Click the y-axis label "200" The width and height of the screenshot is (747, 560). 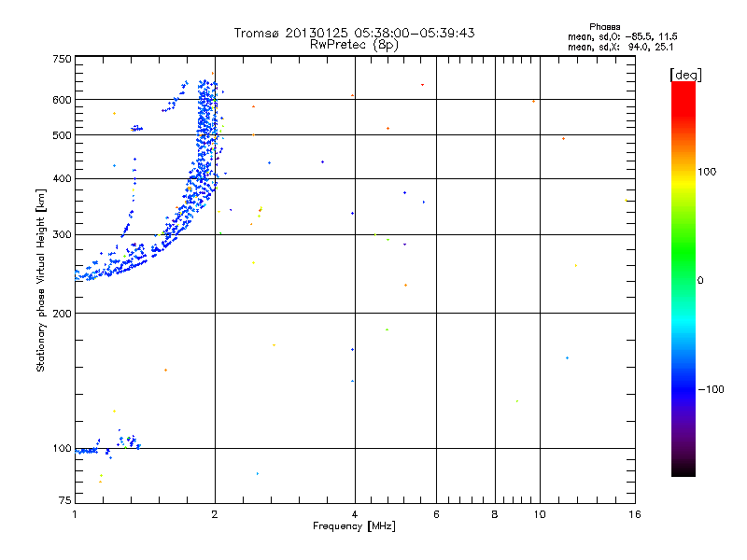pos(62,314)
